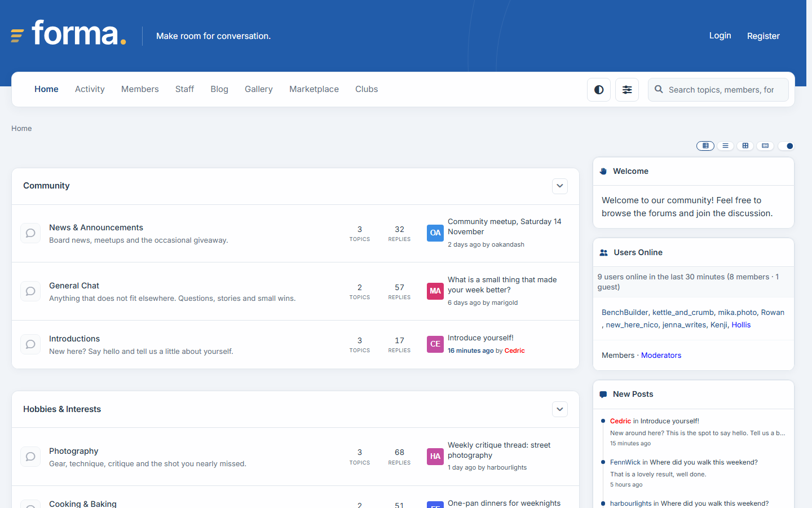
Task: Switch to the grid layout view icon
Action: click(x=745, y=146)
